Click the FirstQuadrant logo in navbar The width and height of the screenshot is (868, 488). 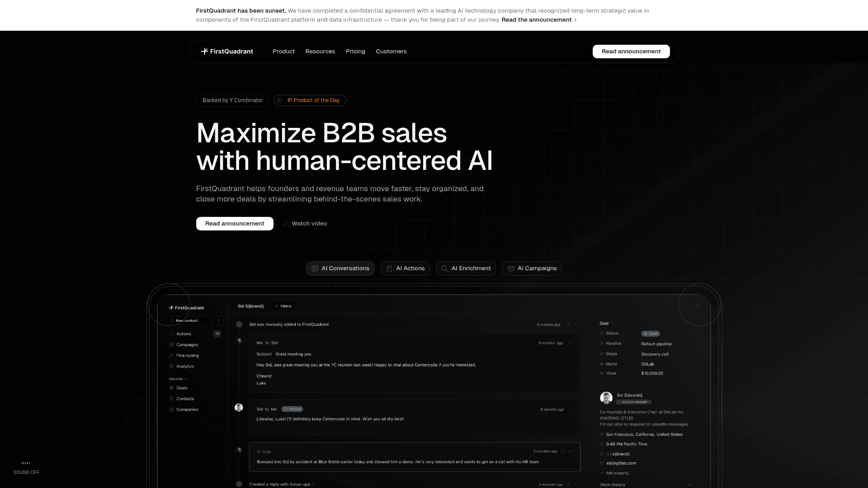pos(227,52)
